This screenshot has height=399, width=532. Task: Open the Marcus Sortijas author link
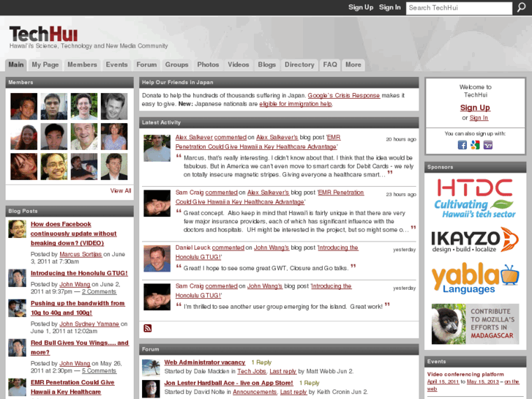(80, 254)
